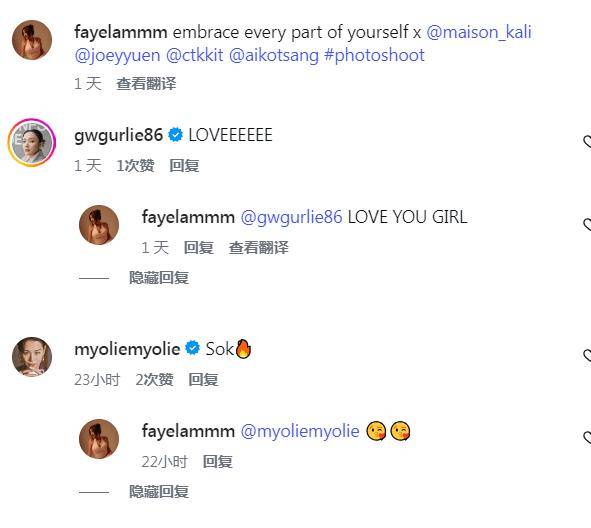Click myoliemyolie's verified badge
The width and height of the screenshot is (591, 528).
pyautogui.click(x=193, y=348)
